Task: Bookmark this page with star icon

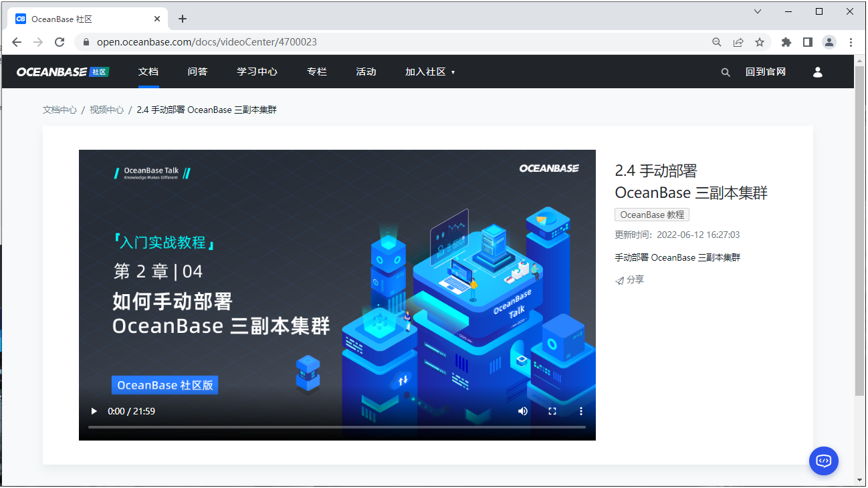Action: pos(760,42)
